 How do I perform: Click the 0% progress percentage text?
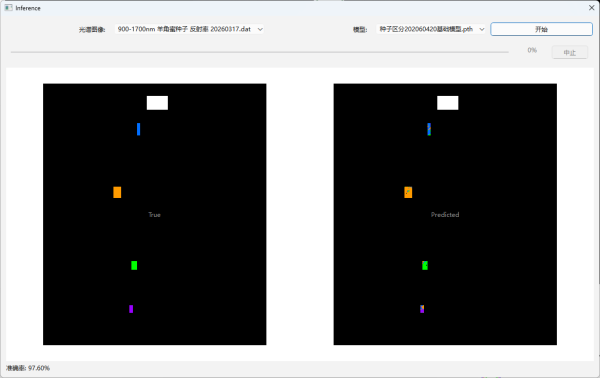point(532,50)
